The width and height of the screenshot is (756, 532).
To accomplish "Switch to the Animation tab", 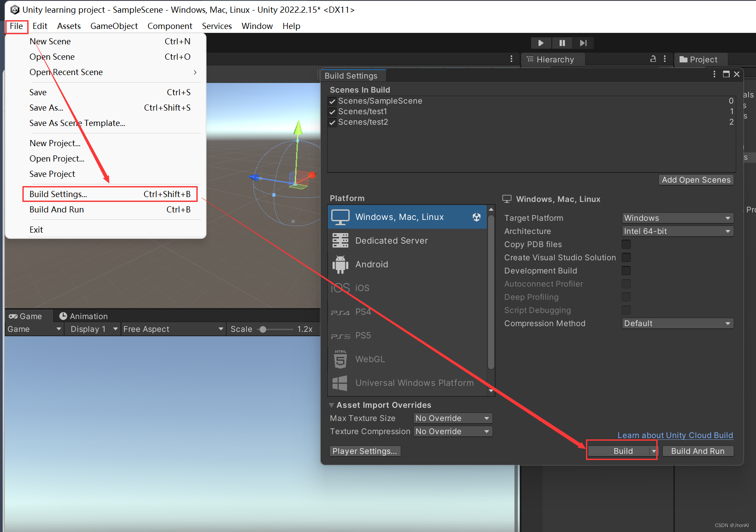I will [83, 316].
